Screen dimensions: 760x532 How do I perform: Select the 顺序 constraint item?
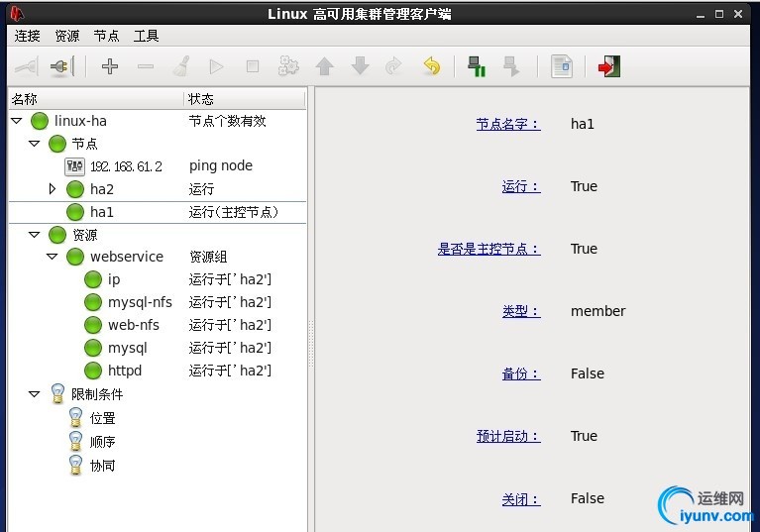tap(102, 442)
